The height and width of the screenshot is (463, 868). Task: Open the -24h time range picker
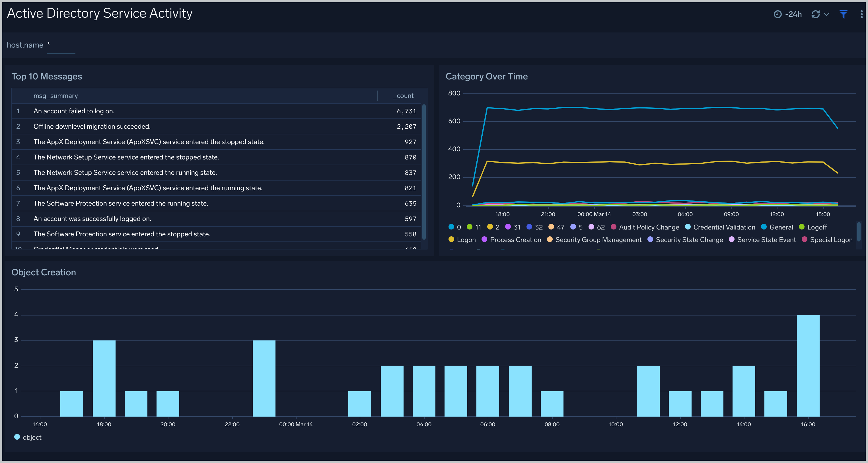[x=788, y=14]
